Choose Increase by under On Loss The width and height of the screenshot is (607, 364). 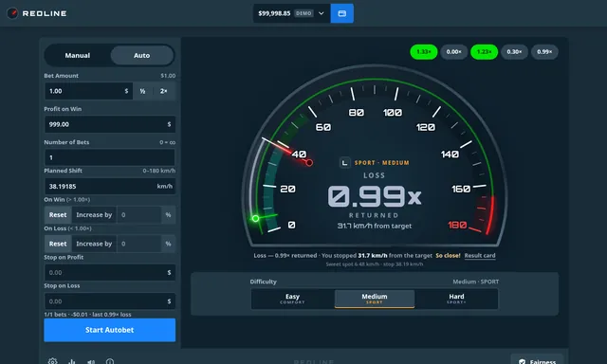[94, 244]
